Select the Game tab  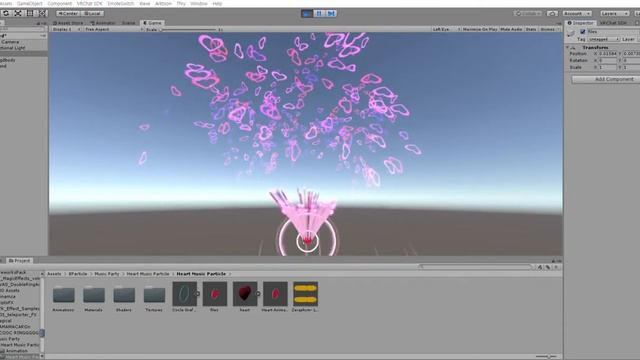pos(152,23)
